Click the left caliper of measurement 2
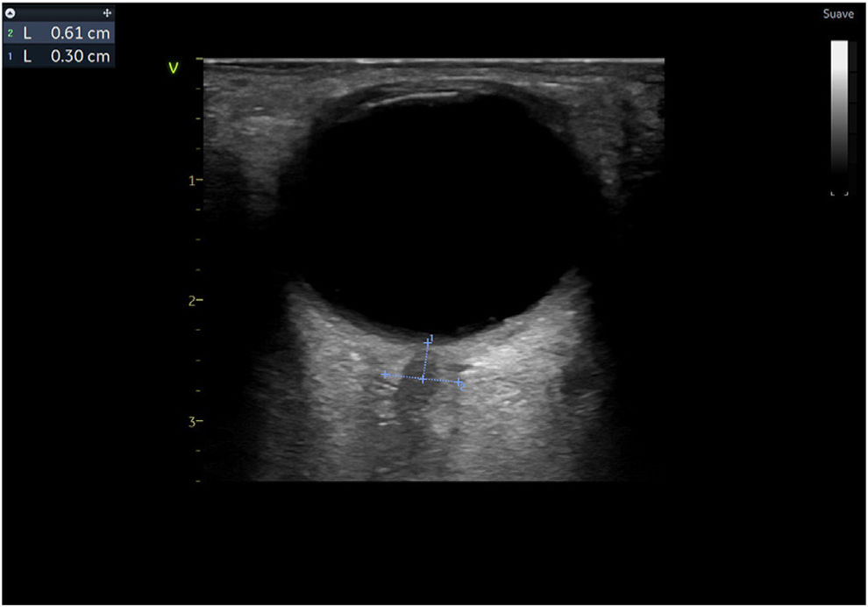This screenshot has height=607, width=868. (384, 375)
